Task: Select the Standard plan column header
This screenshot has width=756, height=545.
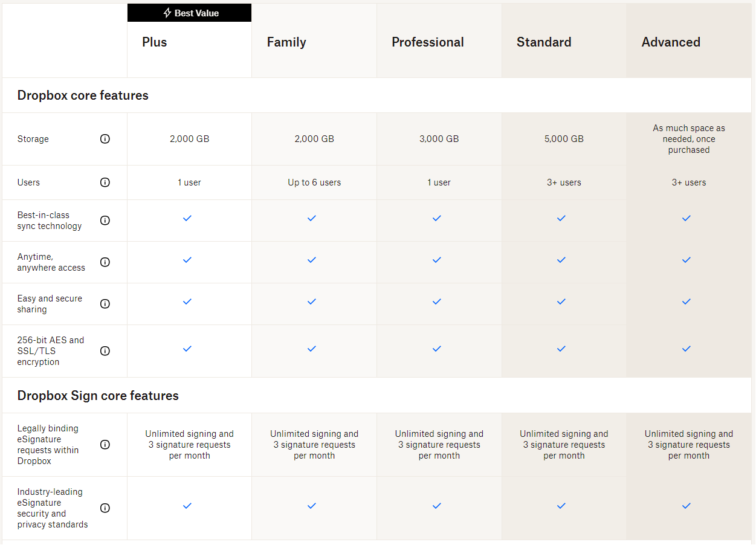Action: [544, 42]
